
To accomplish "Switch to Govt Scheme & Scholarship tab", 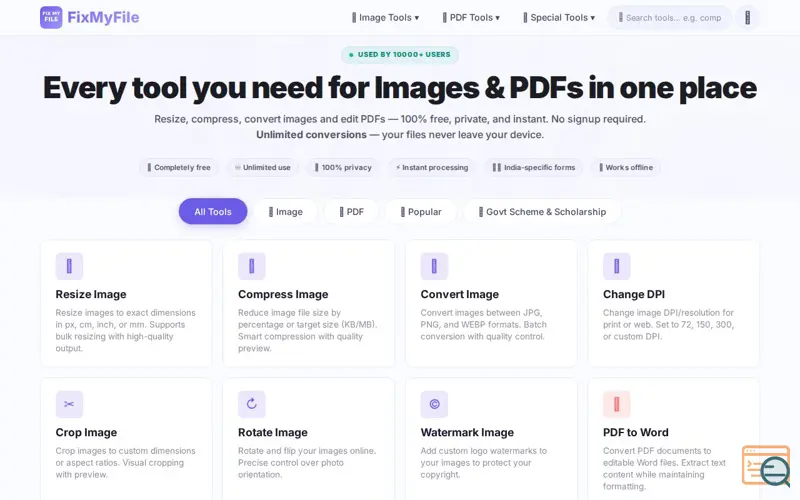I will tap(542, 212).
